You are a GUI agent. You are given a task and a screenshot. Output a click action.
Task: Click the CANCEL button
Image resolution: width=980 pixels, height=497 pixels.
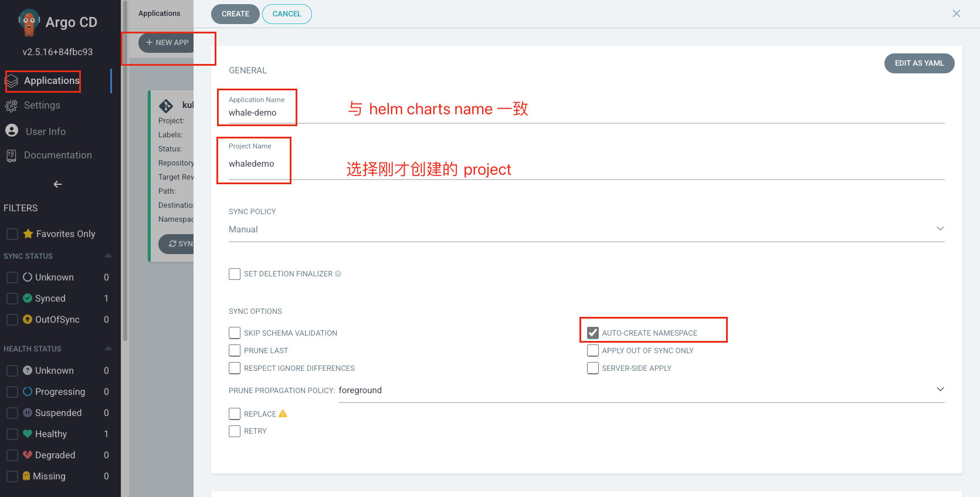tap(287, 14)
